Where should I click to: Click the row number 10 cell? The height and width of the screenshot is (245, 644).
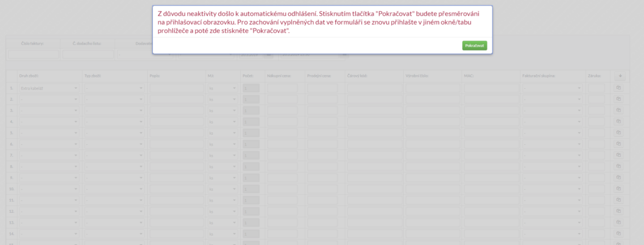[x=12, y=189]
